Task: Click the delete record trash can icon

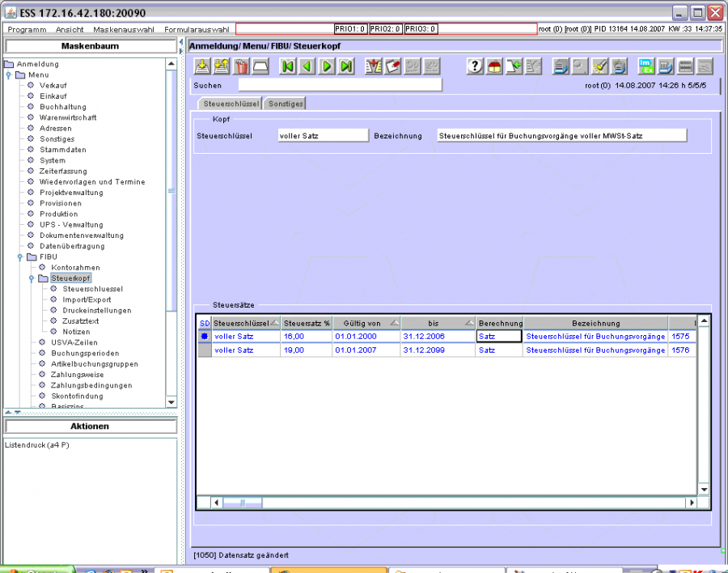Action: click(x=241, y=66)
